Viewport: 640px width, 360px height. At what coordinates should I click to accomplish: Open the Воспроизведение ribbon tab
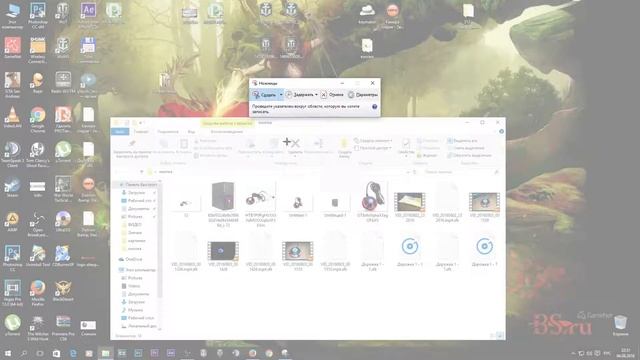pos(227,132)
